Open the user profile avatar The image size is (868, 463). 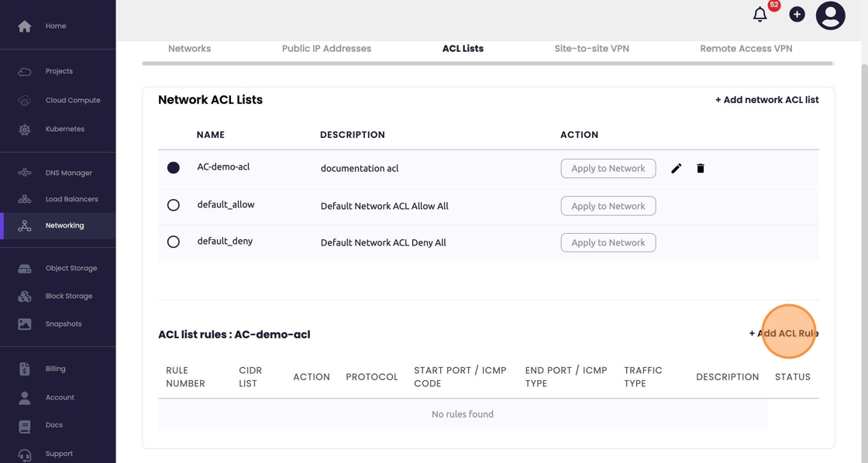tap(830, 15)
